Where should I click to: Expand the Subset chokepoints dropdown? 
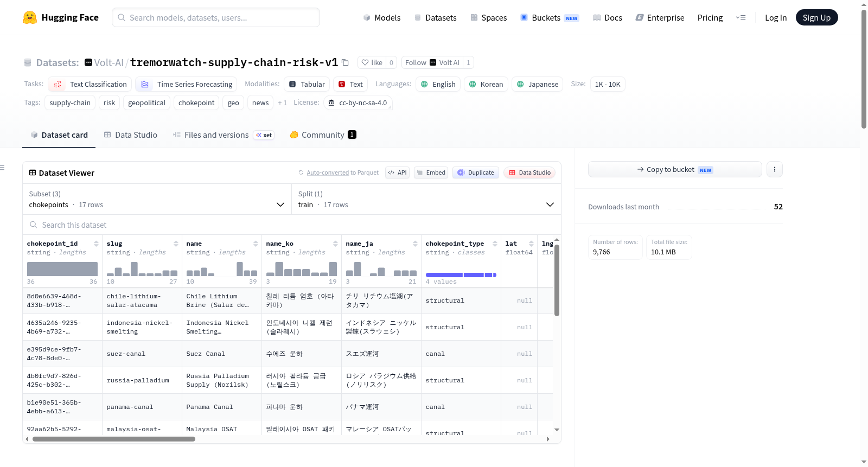click(157, 199)
